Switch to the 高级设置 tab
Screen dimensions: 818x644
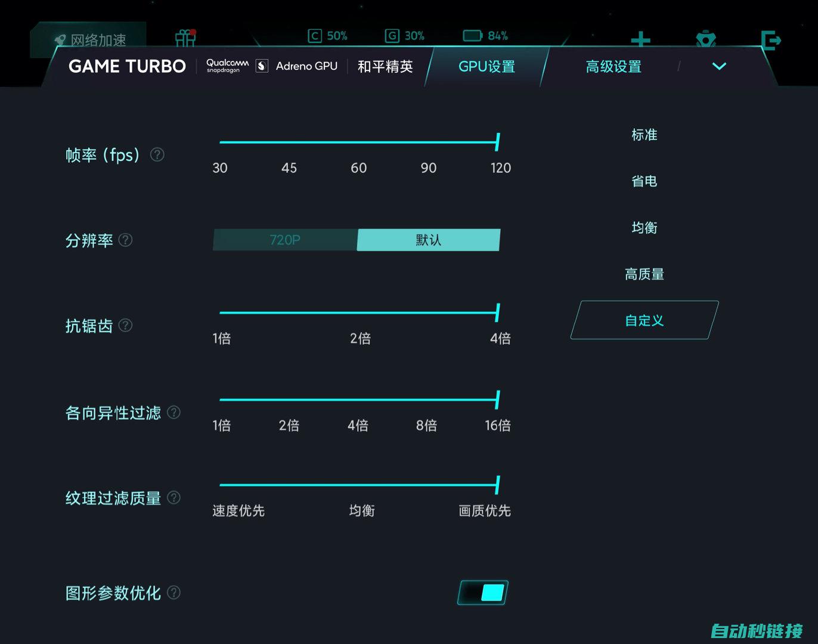click(613, 67)
